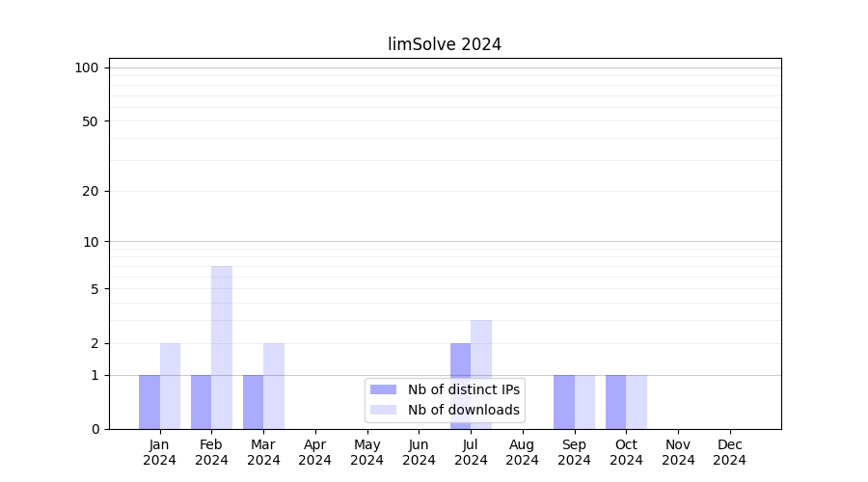Click the 100 tick label on y-axis

pos(87,67)
